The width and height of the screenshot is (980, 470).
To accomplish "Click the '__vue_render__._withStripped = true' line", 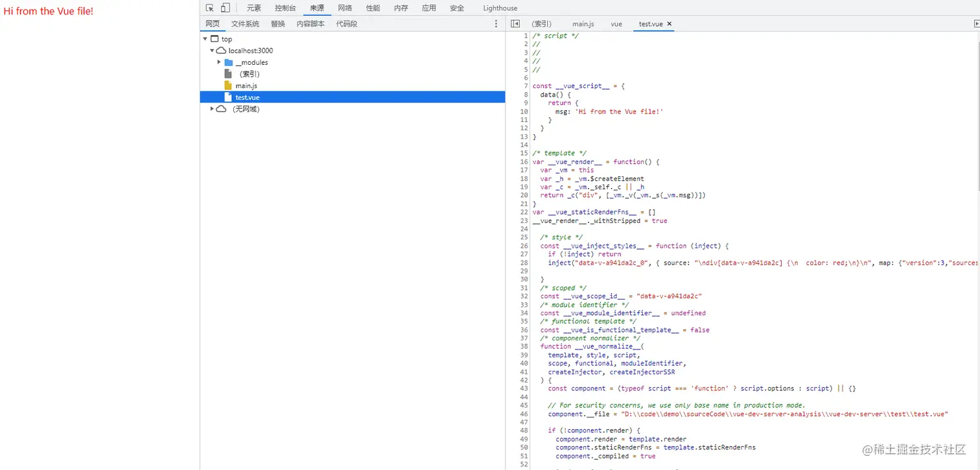I will pos(600,221).
